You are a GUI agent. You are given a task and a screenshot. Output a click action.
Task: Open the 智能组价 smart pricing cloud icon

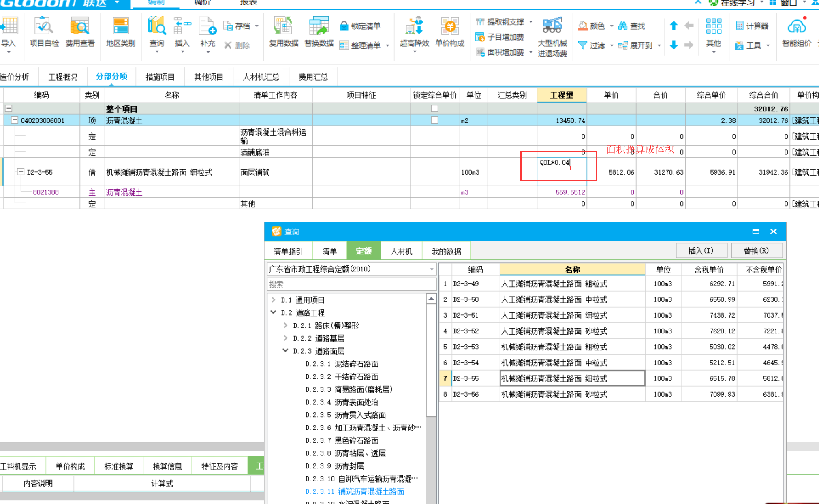coord(796,32)
